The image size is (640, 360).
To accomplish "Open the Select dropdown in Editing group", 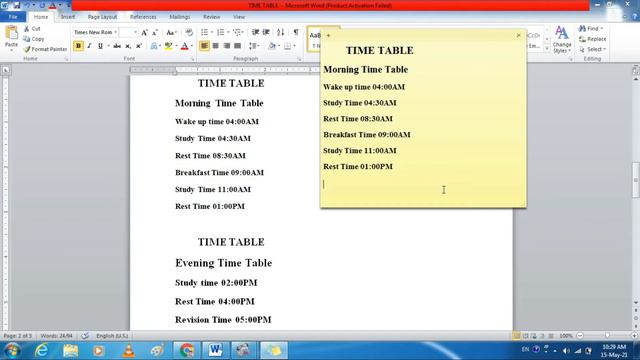I will coord(592,49).
